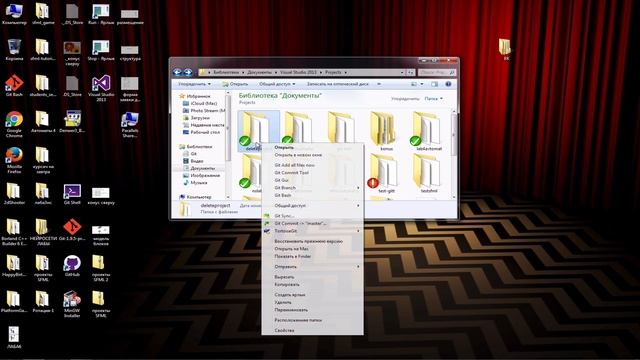Click 'Записать на оптический диск' toolbar button
Viewport: 640px width, 360px height.
338,84
